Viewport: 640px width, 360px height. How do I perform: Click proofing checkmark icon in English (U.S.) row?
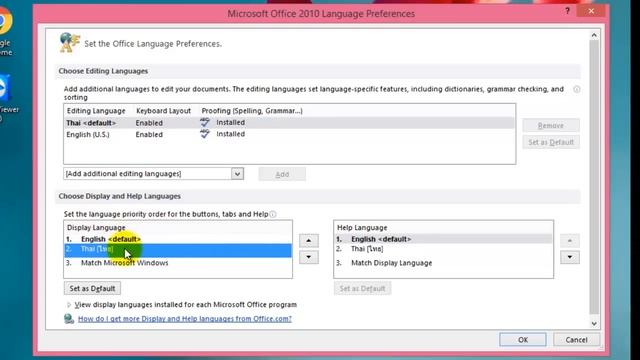tap(205, 133)
